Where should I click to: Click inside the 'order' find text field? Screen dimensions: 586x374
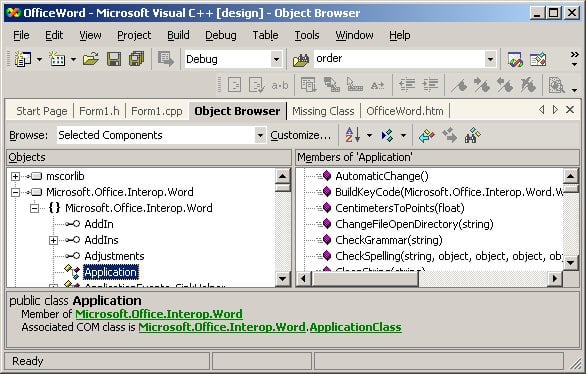399,59
